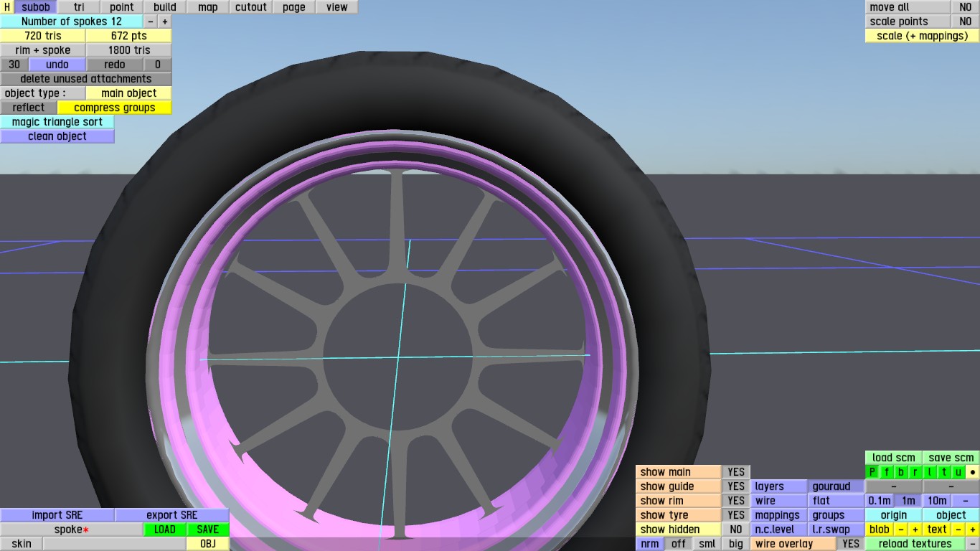Screen dimensions: 980x551
Task: Click the skin button
Action: [x=22, y=544]
